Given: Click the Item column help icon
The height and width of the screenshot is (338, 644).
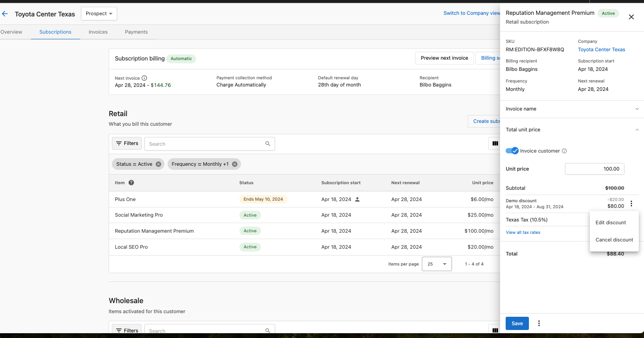Looking at the screenshot, I should [131, 183].
